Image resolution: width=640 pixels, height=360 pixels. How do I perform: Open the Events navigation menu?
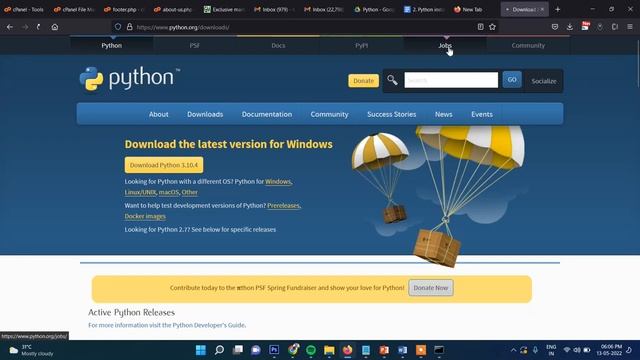(482, 114)
